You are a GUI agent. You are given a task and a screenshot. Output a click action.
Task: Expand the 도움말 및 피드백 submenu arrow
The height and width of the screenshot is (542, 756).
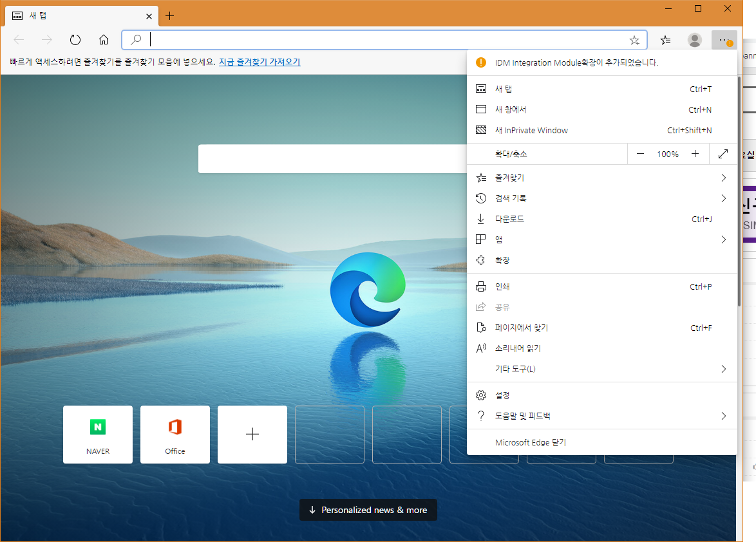coord(724,416)
